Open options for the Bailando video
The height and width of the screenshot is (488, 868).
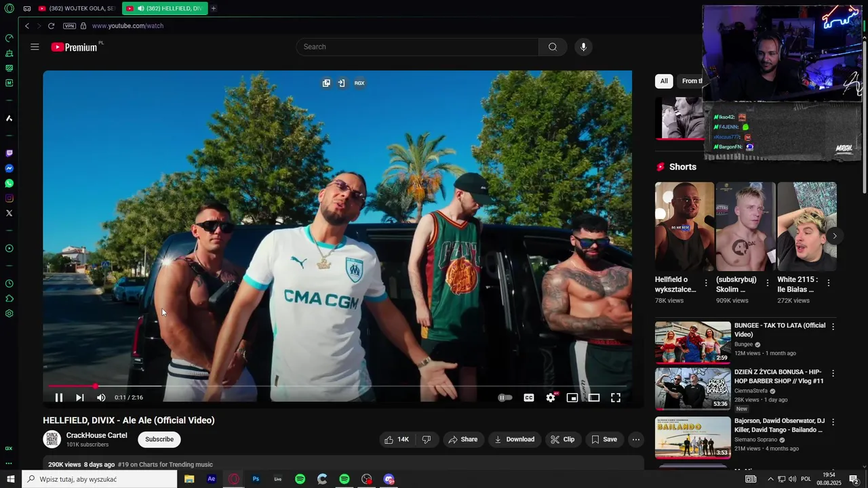click(x=833, y=422)
